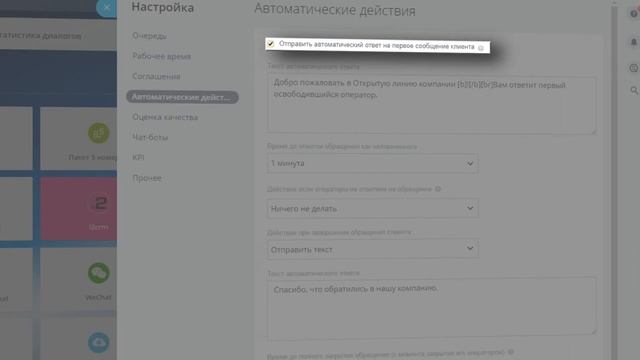Screen dimensions: 640x360
Task: Select the Автоматические действия menu item
Action: (x=182, y=97)
